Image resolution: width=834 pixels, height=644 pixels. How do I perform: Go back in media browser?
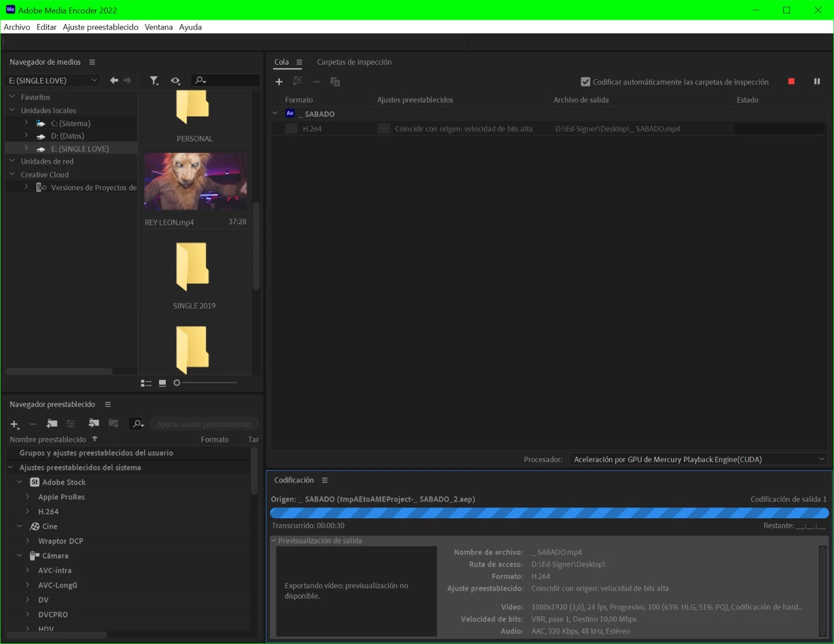coord(114,80)
